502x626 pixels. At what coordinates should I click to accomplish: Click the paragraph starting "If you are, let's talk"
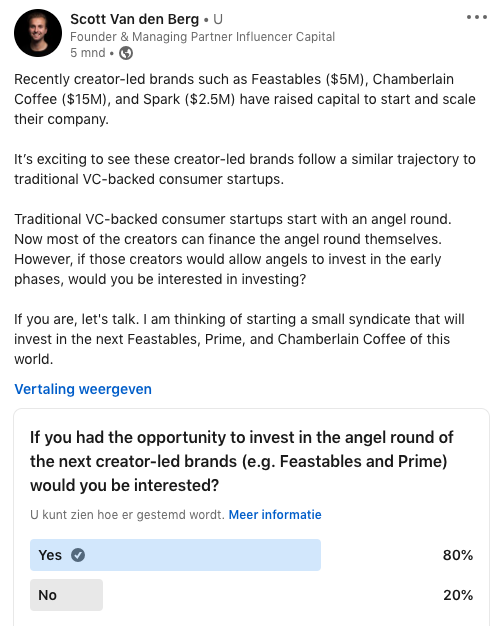click(239, 339)
